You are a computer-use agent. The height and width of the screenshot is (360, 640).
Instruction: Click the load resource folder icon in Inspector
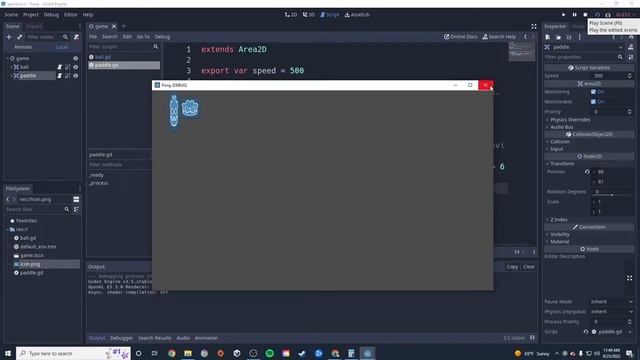(558, 37)
